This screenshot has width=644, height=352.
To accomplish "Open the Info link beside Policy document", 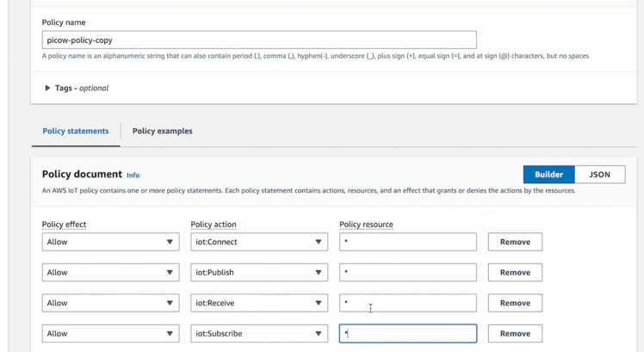I will pyautogui.click(x=133, y=175).
